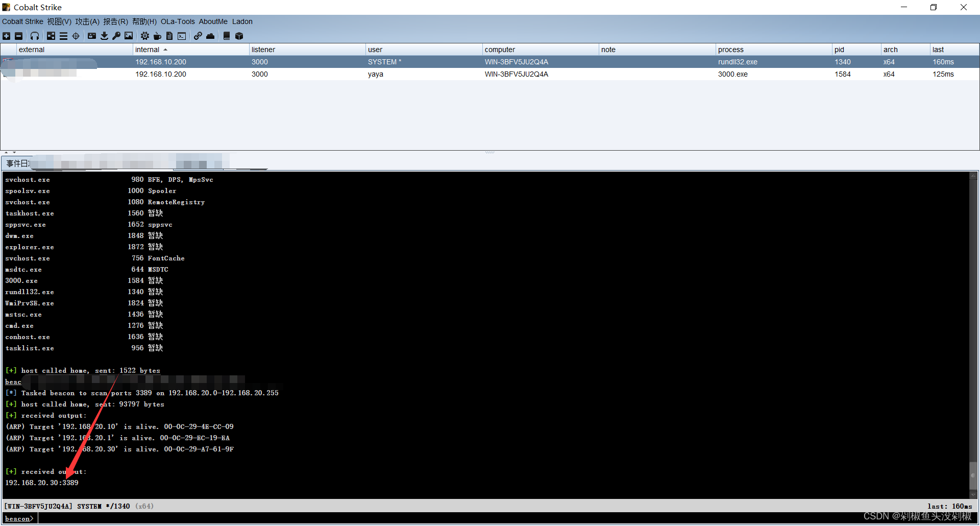Select the SYSTEM * rundll32.exe beacon row
The image size is (980, 526).
(x=490, y=62)
